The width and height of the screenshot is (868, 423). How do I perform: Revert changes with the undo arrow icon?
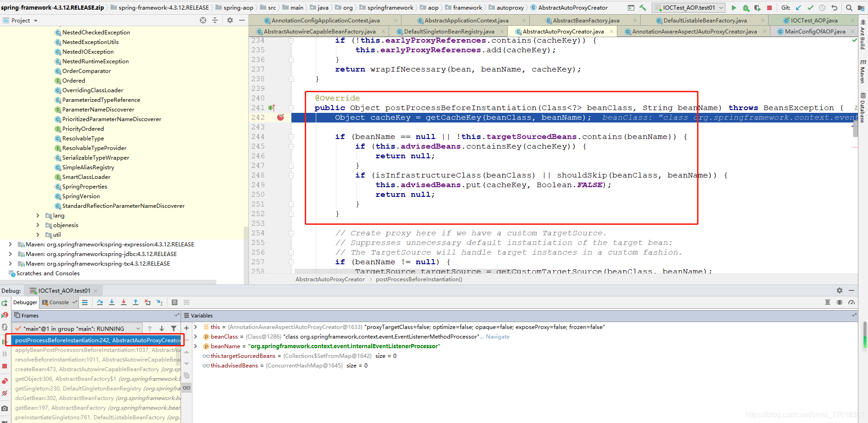tap(834, 8)
